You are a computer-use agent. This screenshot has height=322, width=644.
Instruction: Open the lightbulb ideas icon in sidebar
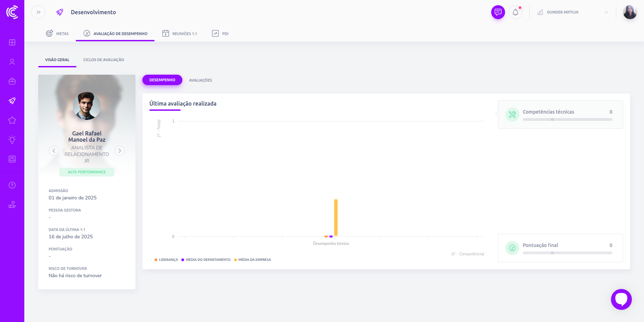point(12,140)
